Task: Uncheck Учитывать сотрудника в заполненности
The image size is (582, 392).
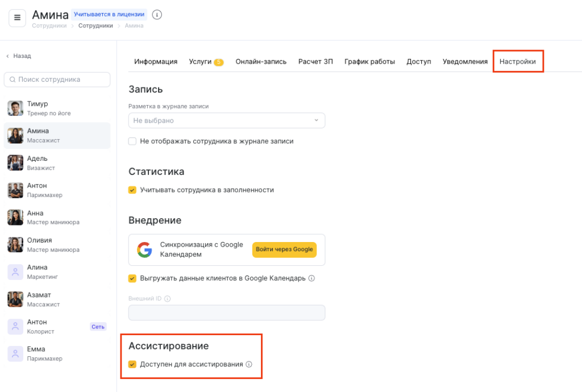Action: 132,190
